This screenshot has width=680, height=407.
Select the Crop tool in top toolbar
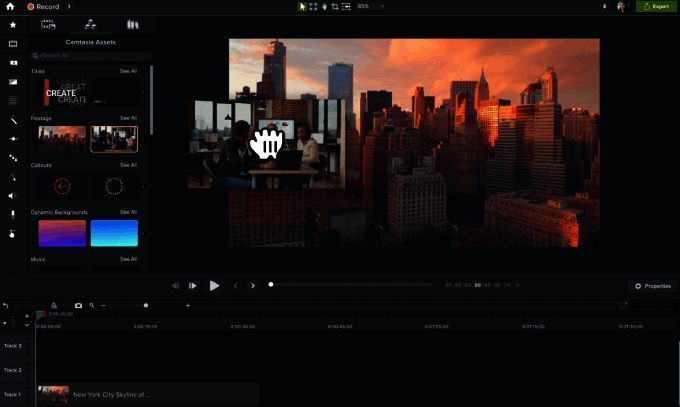335,6
